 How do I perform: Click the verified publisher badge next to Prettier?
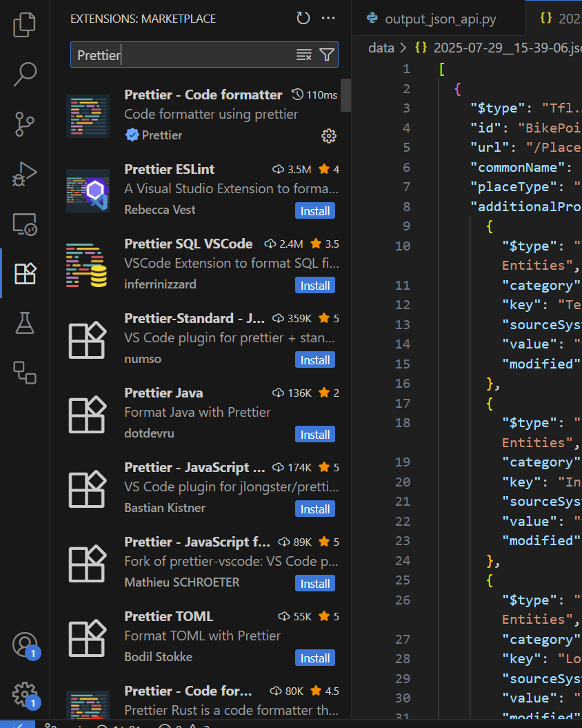(132, 135)
